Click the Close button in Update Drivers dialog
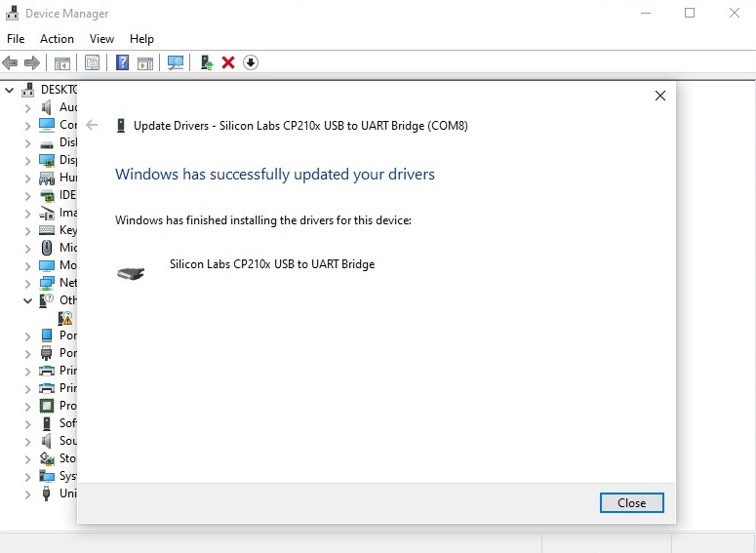The width and height of the screenshot is (756, 553). point(631,503)
